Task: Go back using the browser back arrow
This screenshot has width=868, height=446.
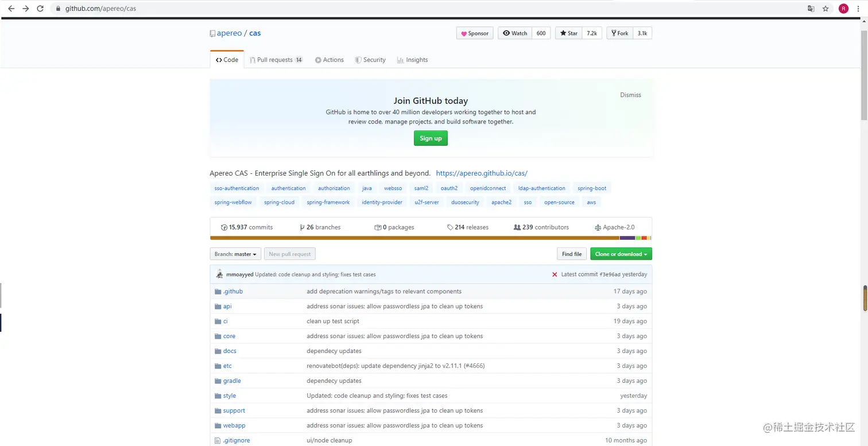Action: pyautogui.click(x=11, y=9)
